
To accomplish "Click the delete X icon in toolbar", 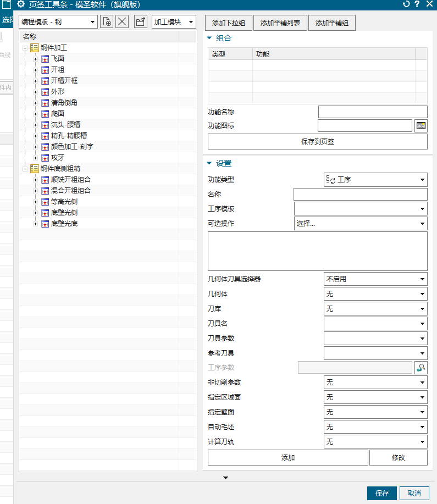I will point(122,22).
